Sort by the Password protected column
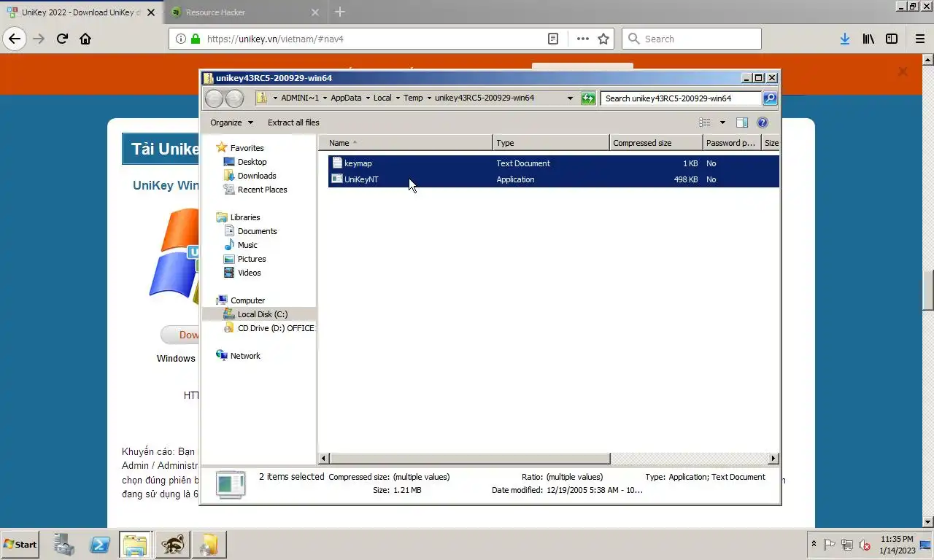934x560 pixels. point(732,143)
